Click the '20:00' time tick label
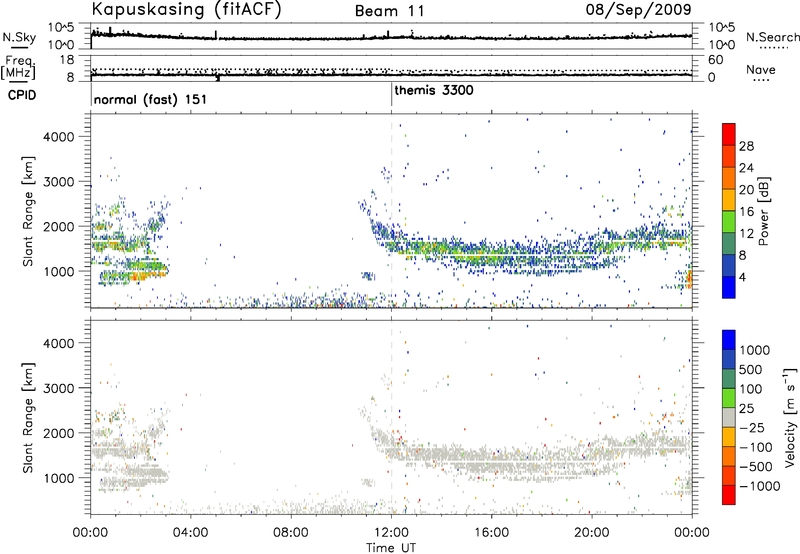 (592, 533)
